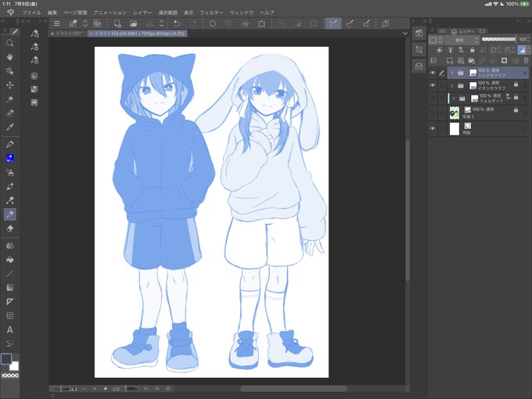Toggle Clip to Layer Below

(x=440, y=50)
